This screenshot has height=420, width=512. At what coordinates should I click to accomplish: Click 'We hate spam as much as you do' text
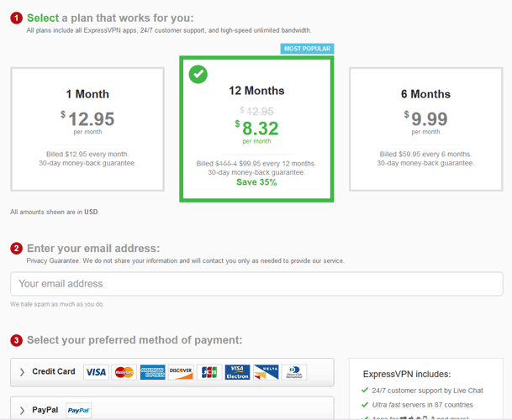[x=57, y=304]
